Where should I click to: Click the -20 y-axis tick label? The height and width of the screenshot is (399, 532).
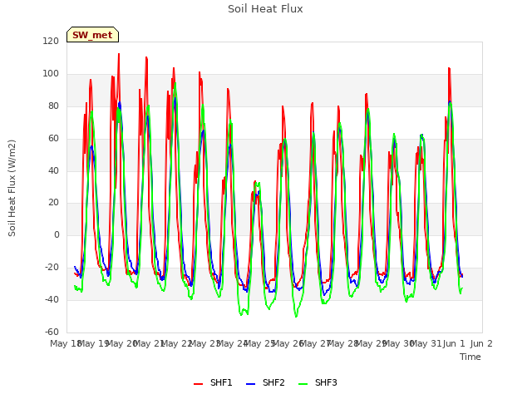click(x=52, y=268)
